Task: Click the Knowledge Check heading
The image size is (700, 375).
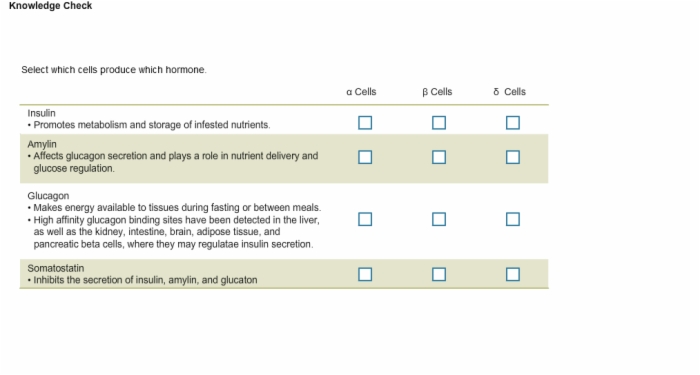Action: (x=50, y=6)
